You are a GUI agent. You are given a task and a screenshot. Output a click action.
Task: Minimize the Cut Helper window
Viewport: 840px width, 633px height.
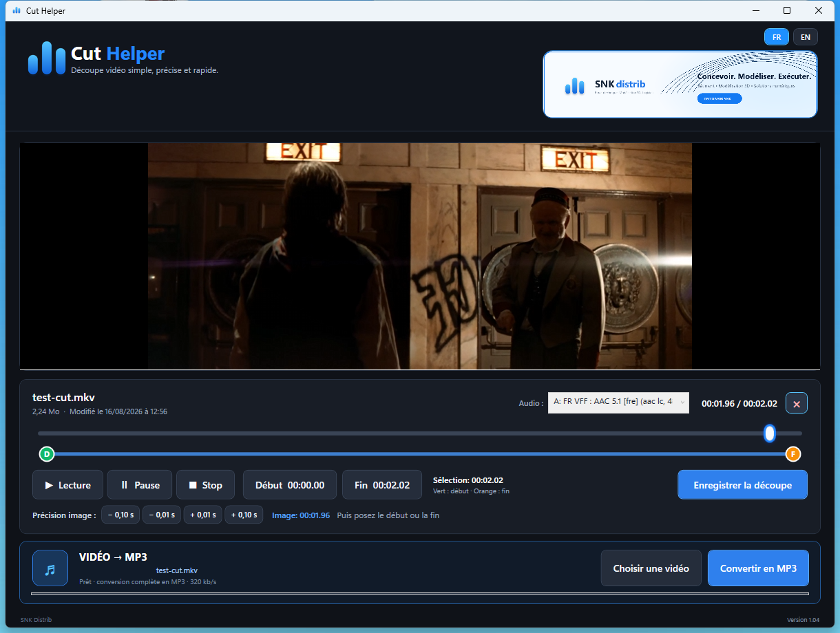click(755, 10)
